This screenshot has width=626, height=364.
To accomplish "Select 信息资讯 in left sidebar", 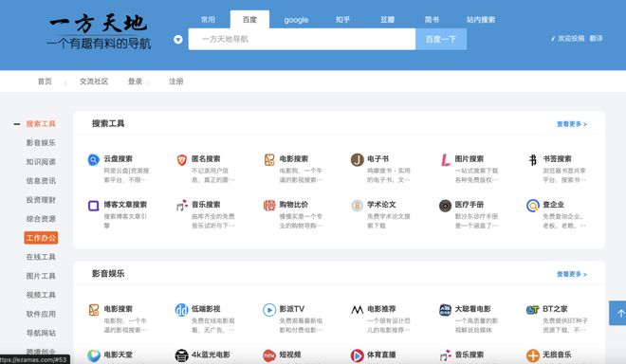I will (41, 181).
